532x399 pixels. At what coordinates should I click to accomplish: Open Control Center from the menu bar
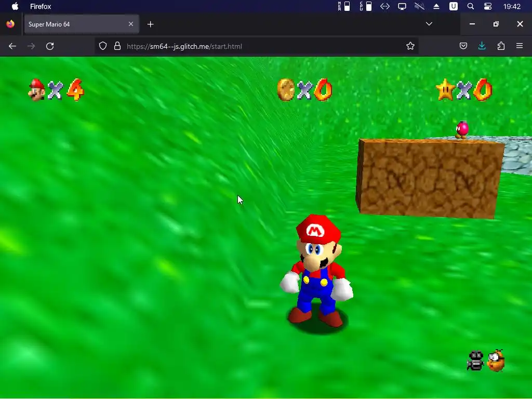tap(487, 6)
